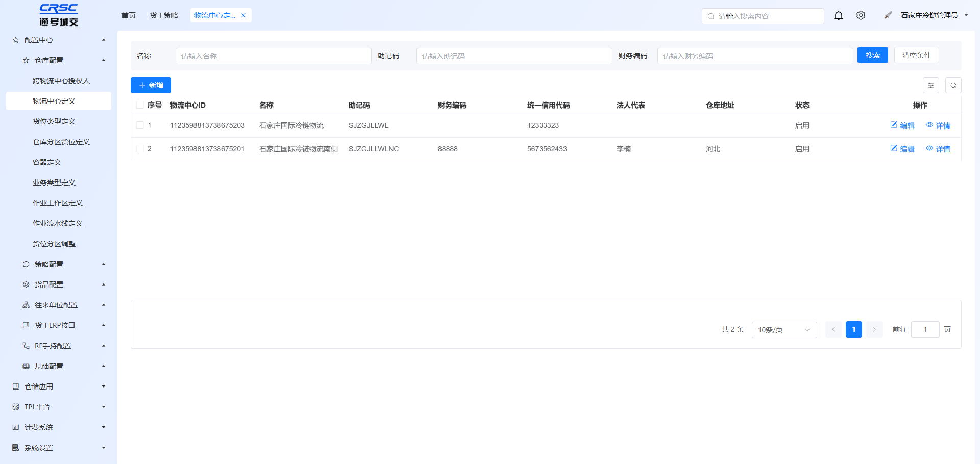Image resolution: width=980 pixels, height=464 pixels.
Task: Select page 1 in pagination
Action: (x=854, y=329)
